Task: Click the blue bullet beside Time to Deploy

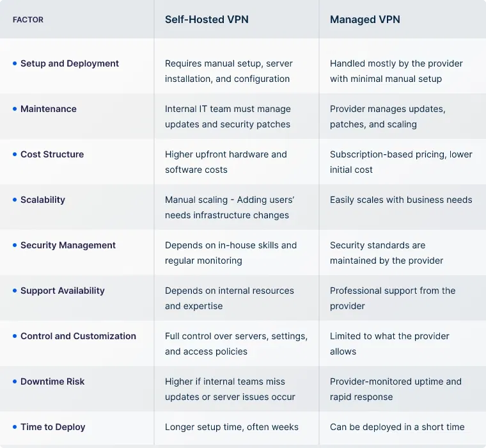Action: (x=15, y=427)
